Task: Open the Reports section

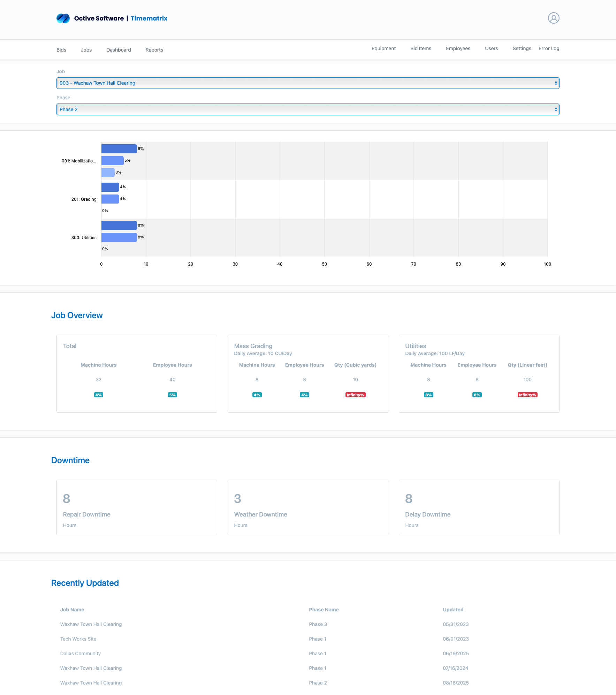Action: pos(154,50)
